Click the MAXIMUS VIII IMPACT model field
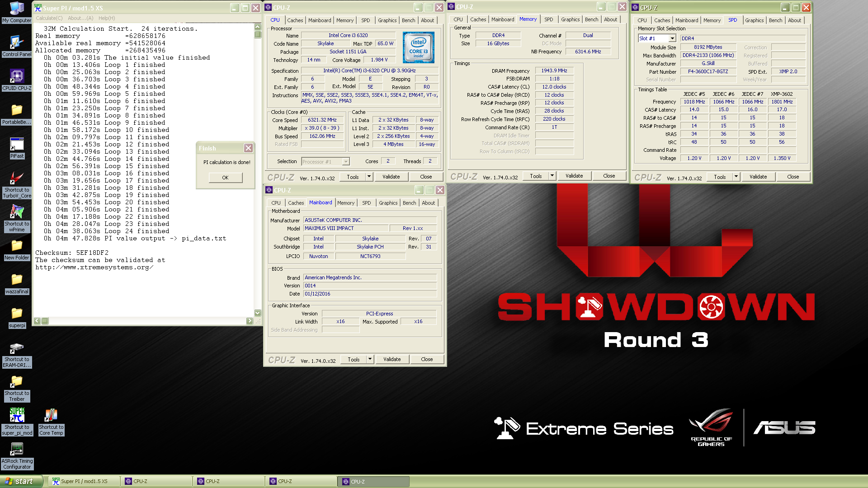Image resolution: width=868 pixels, height=488 pixels. (x=346, y=228)
